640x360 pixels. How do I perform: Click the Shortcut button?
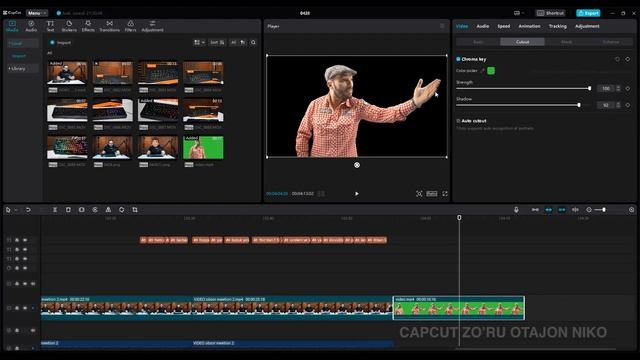pos(550,13)
